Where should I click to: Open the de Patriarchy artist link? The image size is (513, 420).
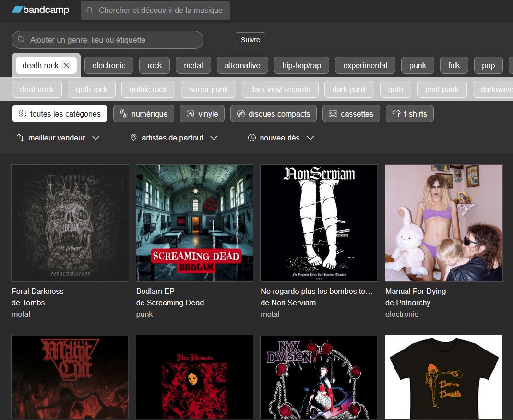[x=408, y=303]
